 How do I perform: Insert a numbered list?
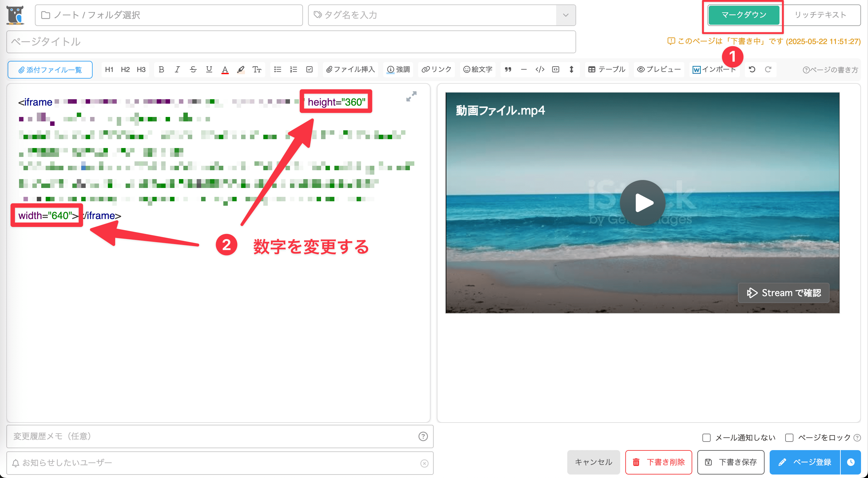point(293,70)
